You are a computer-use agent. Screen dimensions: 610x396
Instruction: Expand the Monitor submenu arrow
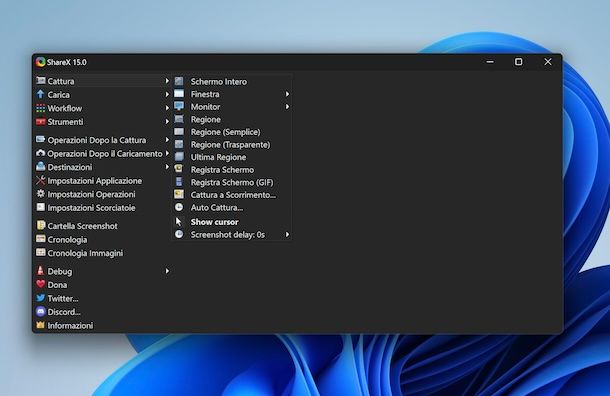click(287, 106)
